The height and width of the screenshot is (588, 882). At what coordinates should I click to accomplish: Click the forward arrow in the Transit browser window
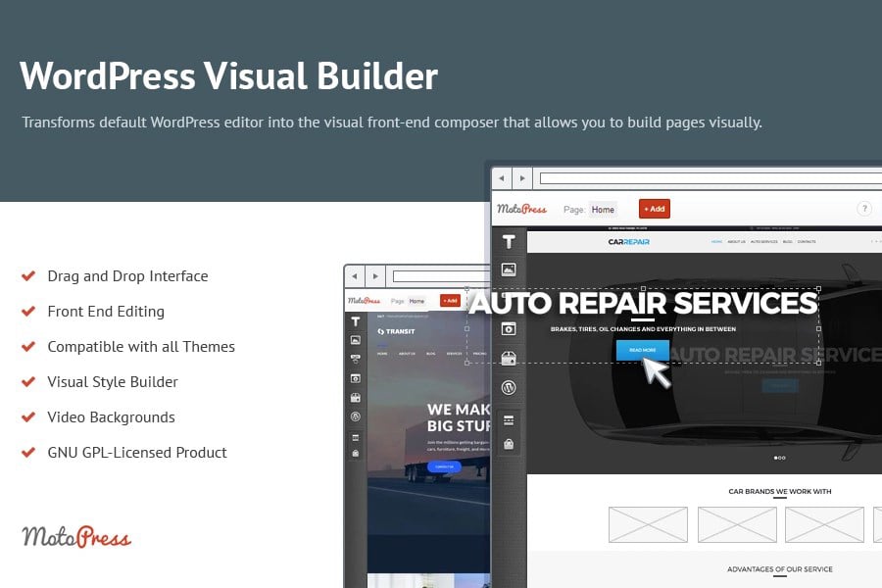click(375, 276)
